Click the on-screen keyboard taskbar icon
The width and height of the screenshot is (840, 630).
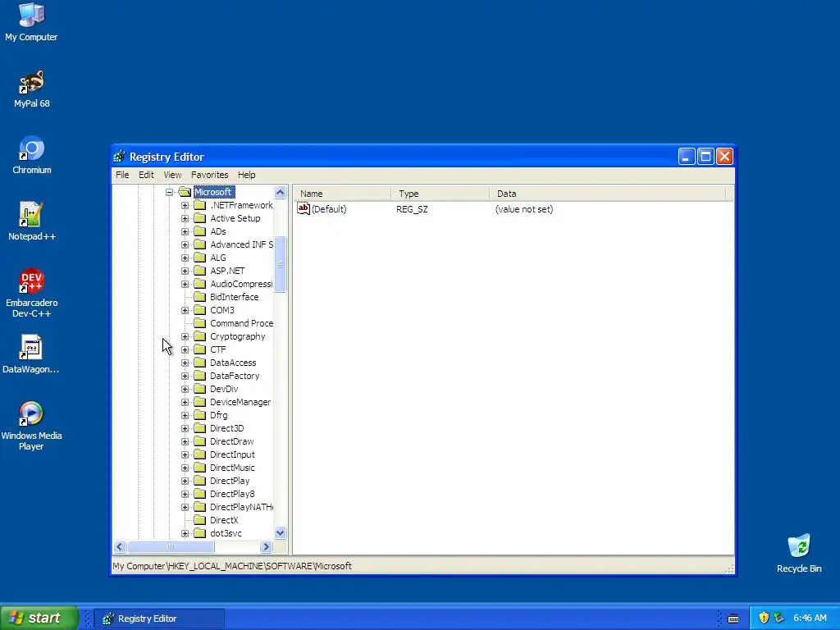click(x=733, y=619)
